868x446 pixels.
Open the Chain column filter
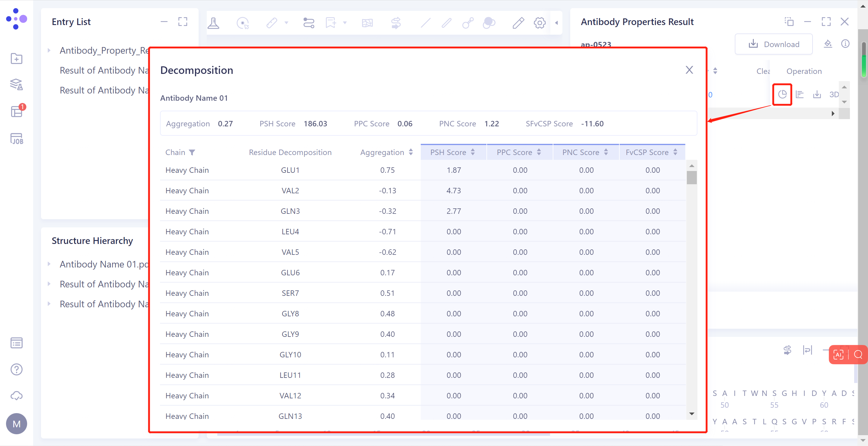[x=192, y=152]
